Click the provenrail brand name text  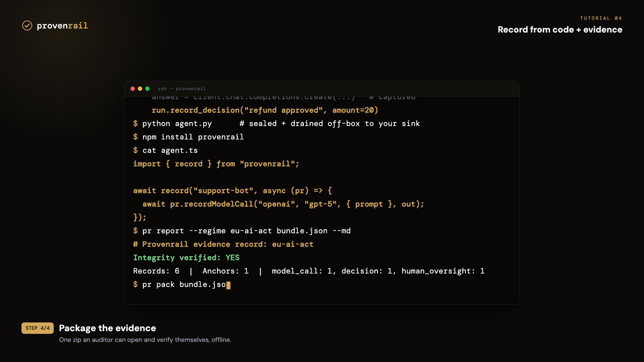62,26
